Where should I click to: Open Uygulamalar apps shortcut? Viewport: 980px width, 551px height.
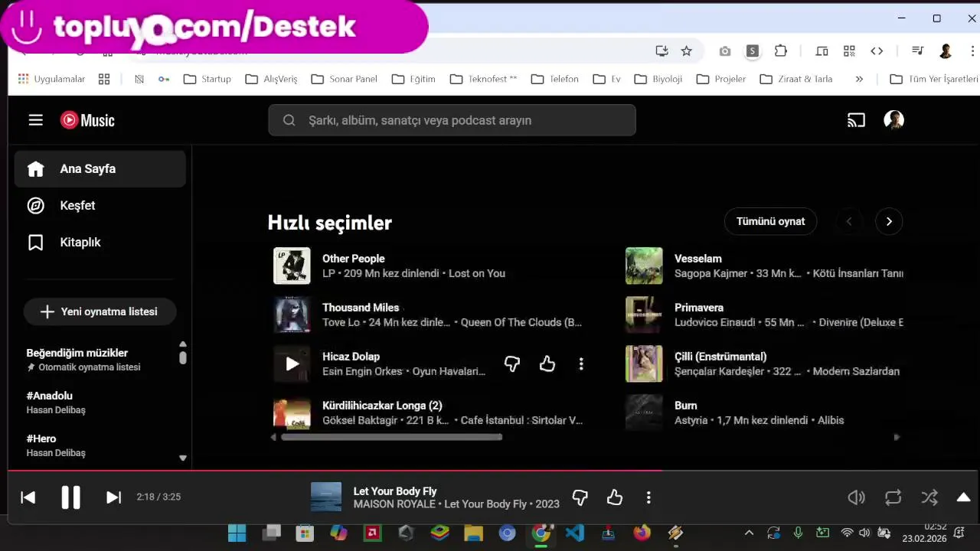tap(51, 79)
